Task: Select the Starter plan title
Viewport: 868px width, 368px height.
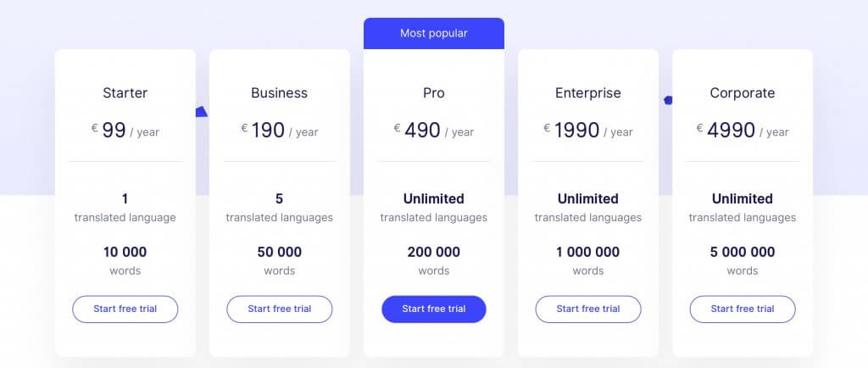Action: 125,93
